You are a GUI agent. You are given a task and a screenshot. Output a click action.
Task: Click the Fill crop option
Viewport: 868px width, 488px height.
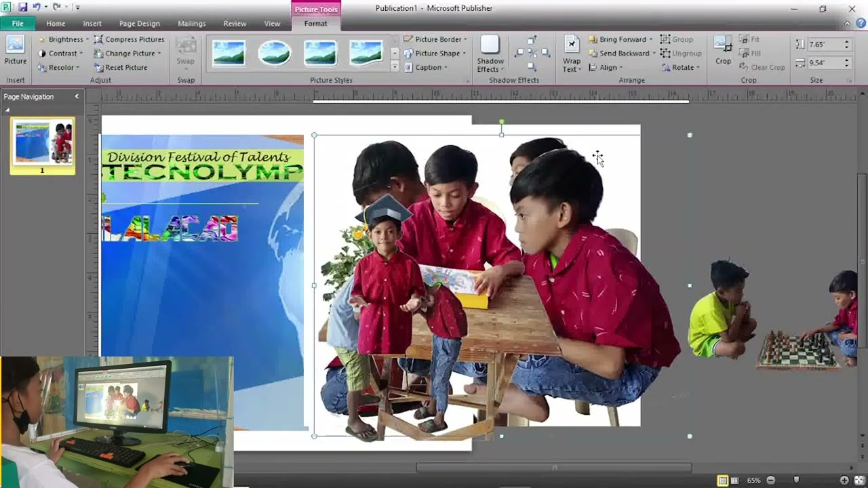[750, 53]
